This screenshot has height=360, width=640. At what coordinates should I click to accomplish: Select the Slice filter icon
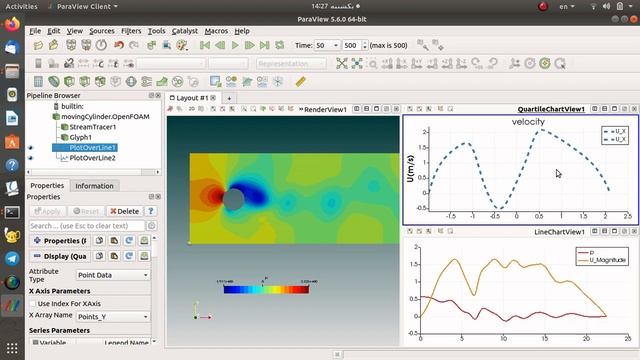point(84,82)
